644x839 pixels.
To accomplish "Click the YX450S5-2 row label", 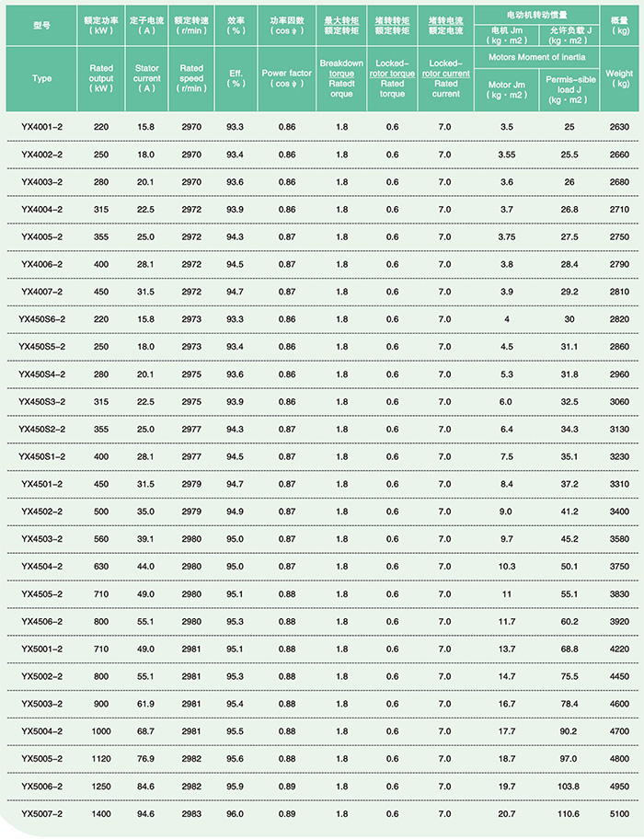I will point(41,347).
